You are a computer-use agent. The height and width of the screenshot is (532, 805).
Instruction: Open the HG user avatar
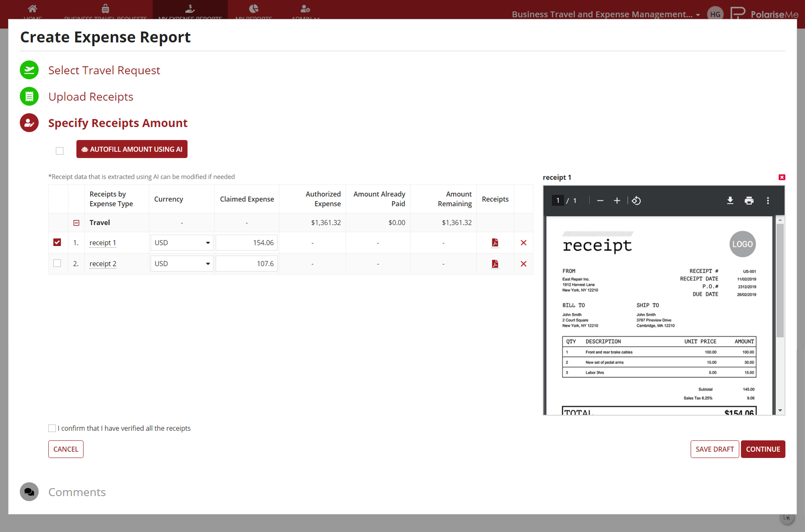point(715,14)
